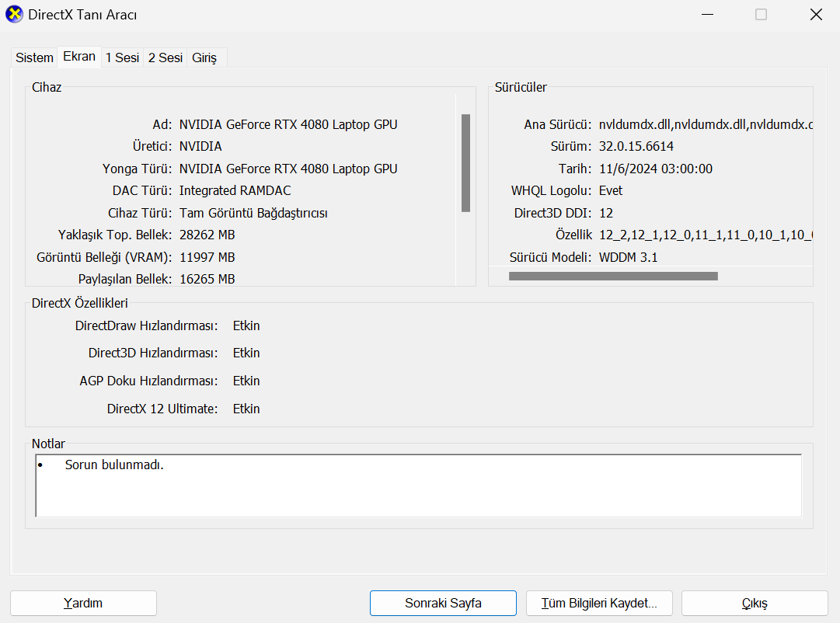Click the DirectX 12 Ultimate label

click(x=162, y=409)
